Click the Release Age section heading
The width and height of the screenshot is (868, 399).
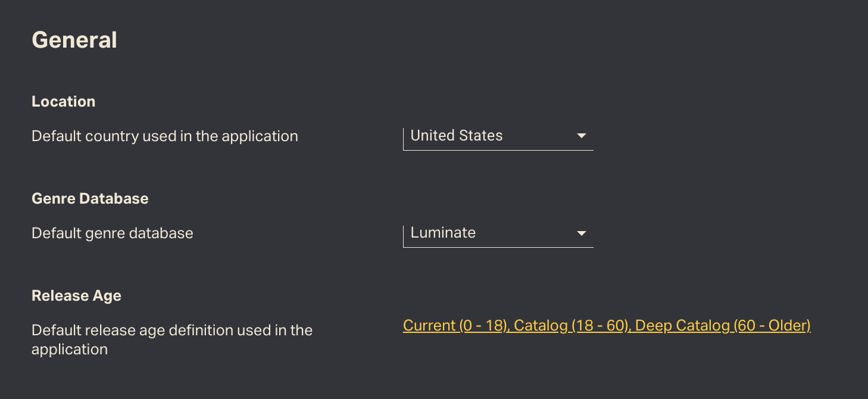(76, 295)
